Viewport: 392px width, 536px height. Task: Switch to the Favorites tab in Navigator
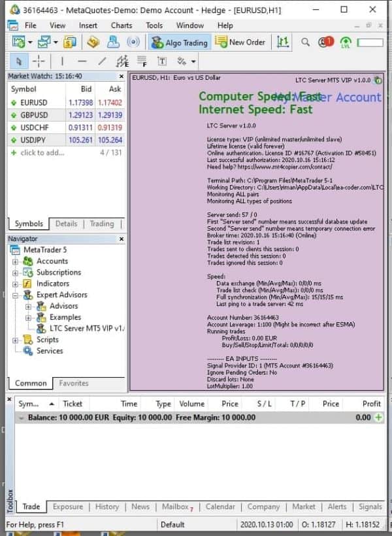(74, 384)
